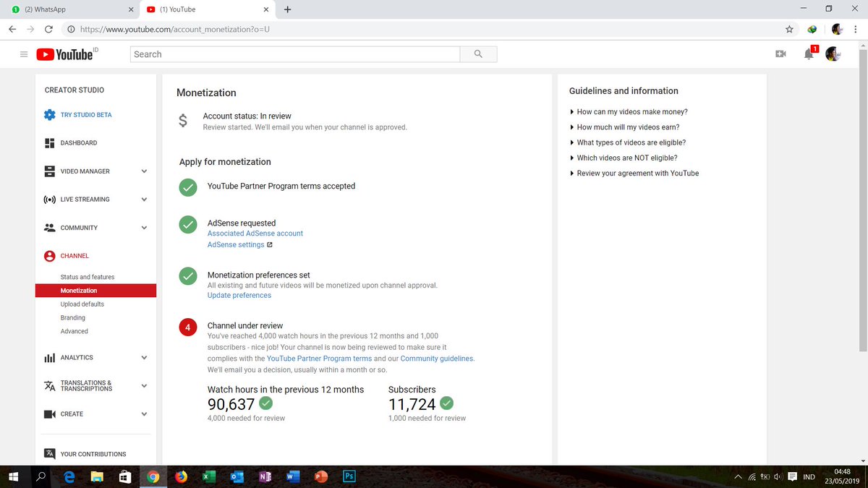Click the Channel person icon
868x488 pixels.
pyautogui.click(x=49, y=256)
